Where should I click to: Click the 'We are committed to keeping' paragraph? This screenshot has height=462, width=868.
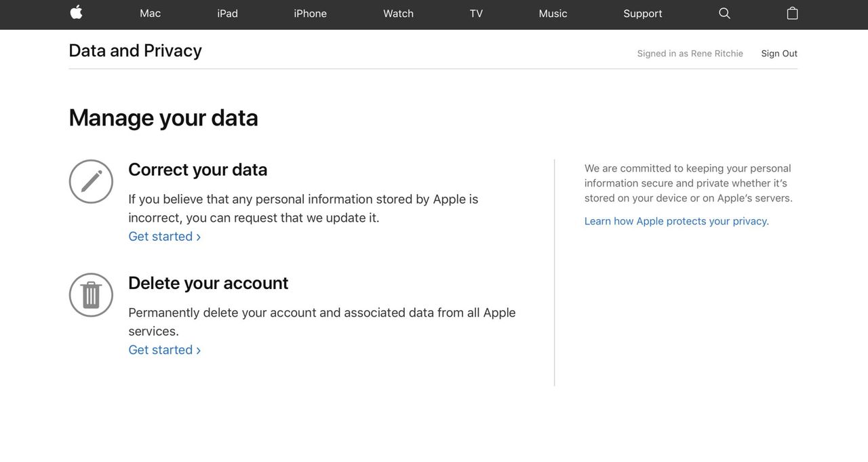point(688,183)
